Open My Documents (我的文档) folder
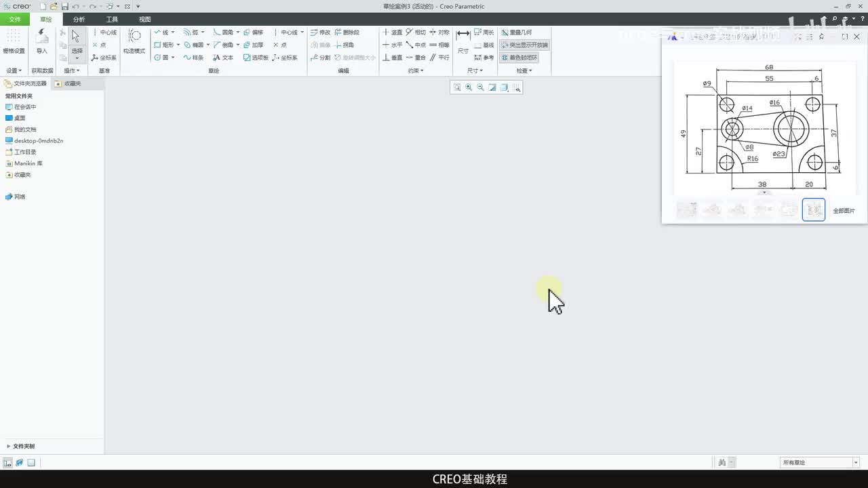Screen dimensions: 868x488 [20, 129]
